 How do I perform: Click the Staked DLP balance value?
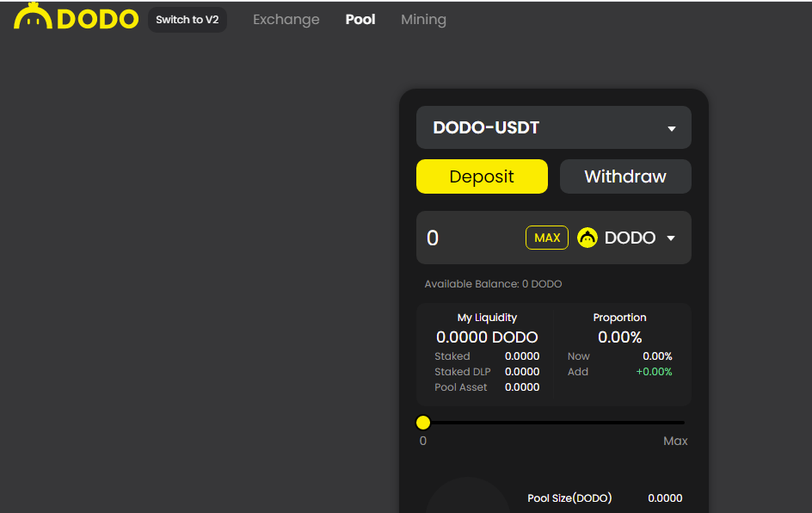(x=522, y=371)
